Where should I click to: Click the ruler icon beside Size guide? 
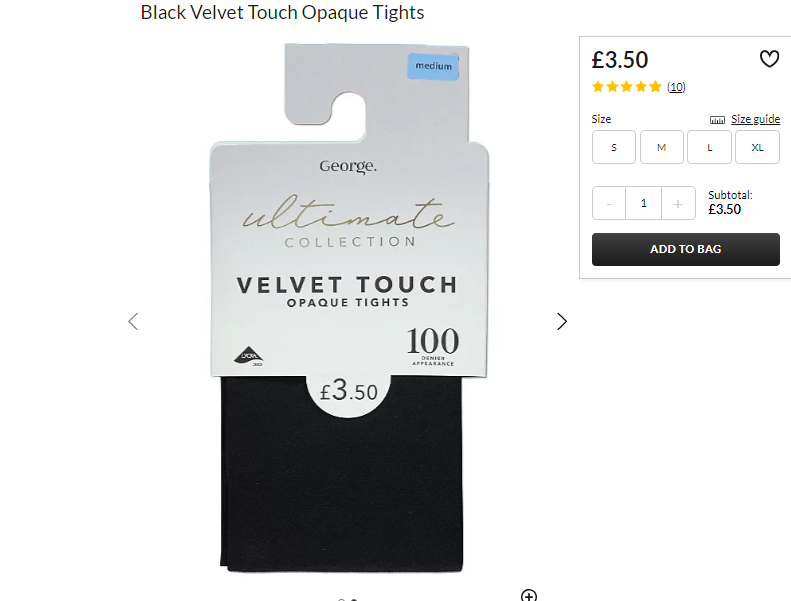tap(717, 120)
